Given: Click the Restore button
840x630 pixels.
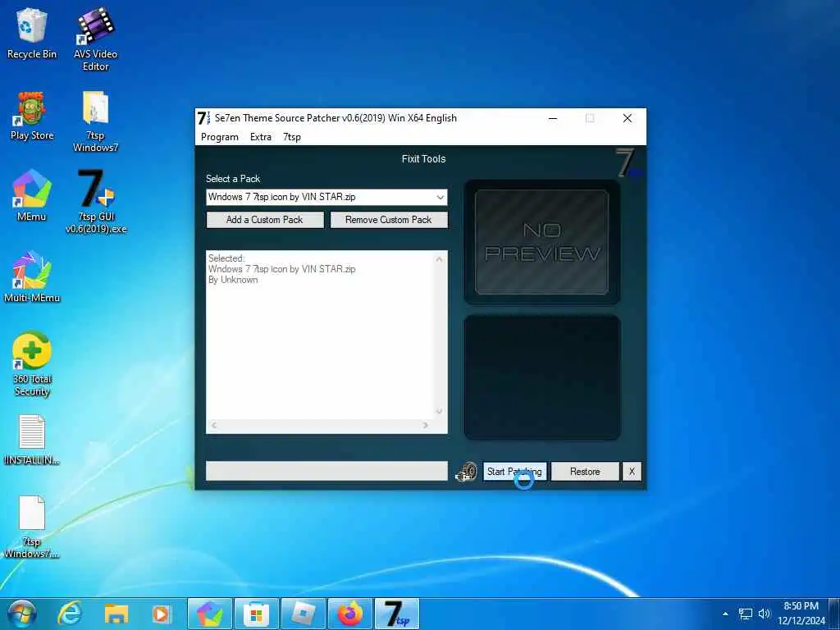Looking at the screenshot, I should coord(585,472).
